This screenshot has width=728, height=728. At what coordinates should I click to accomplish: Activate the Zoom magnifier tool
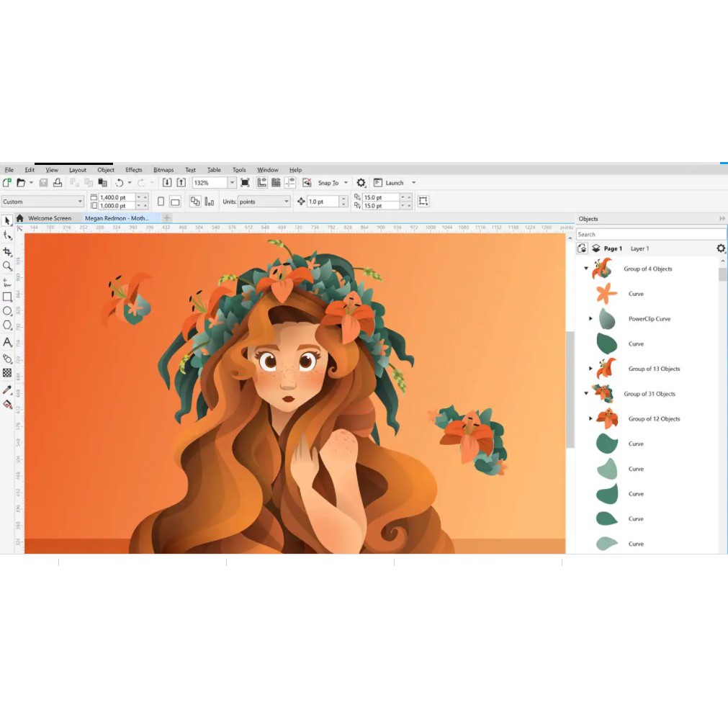pyautogui.click(x=7, y=266)
